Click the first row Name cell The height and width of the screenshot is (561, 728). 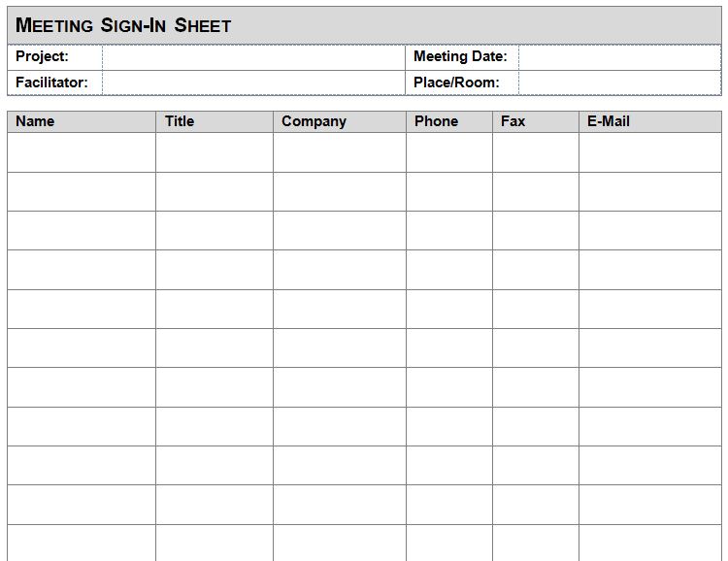(x=82, y=152)
